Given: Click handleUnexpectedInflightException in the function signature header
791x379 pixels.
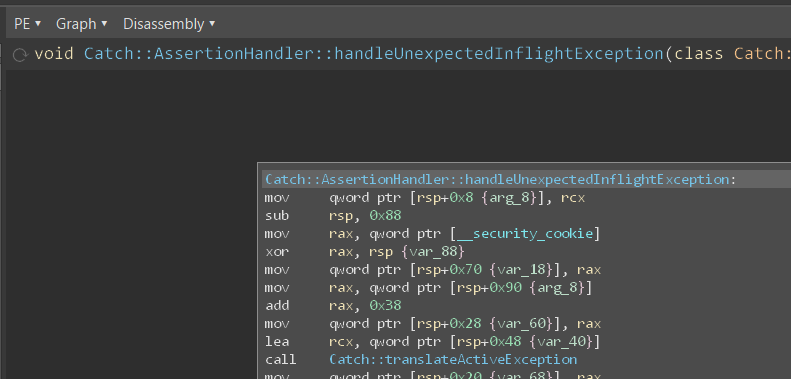Looking at the screenshot, I should click(498, 53).
